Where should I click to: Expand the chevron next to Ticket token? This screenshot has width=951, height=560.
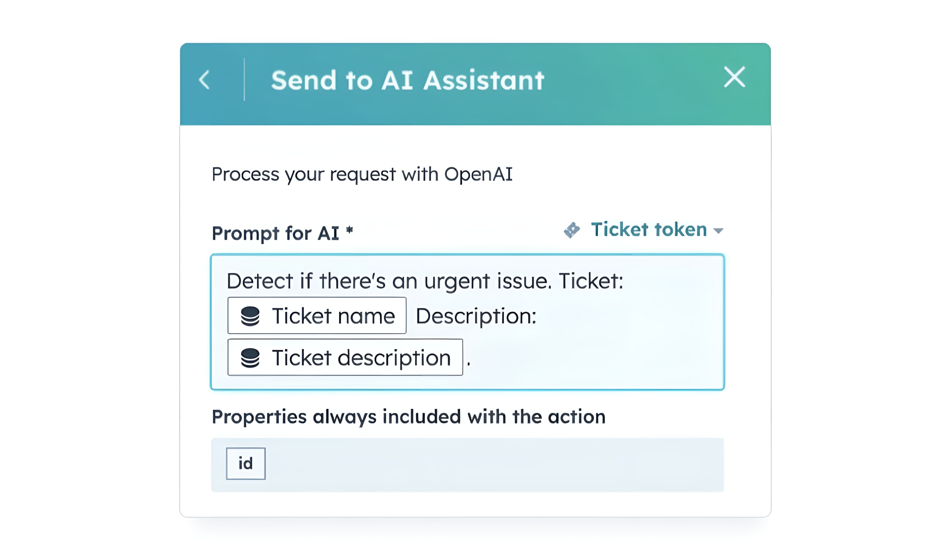click(719, 231)
